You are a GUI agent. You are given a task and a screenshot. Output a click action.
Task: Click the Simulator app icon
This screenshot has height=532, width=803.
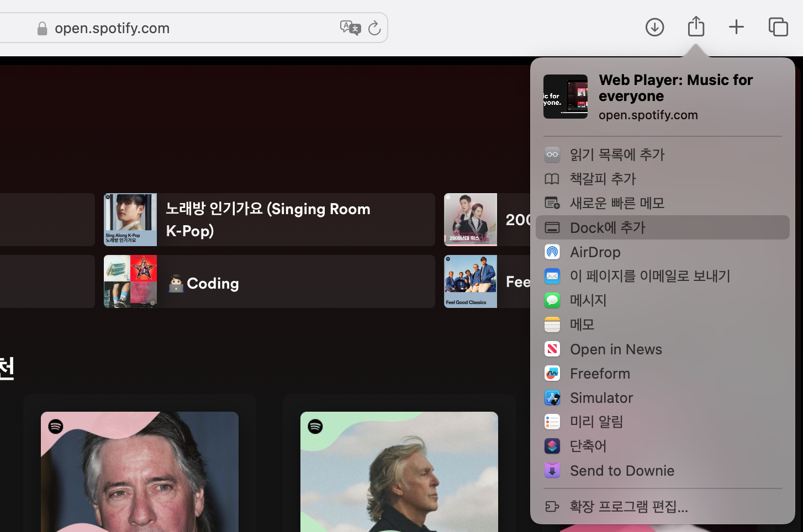(552, 398)
